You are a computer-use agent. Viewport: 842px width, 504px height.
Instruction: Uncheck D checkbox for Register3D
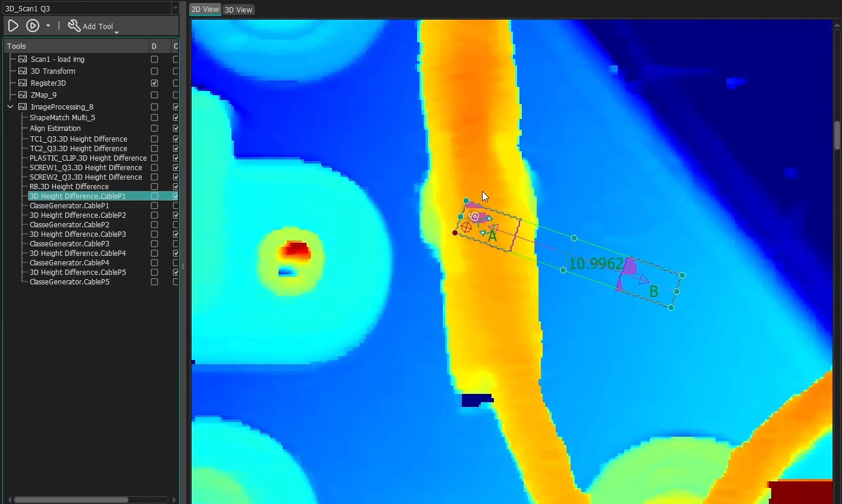155,83
